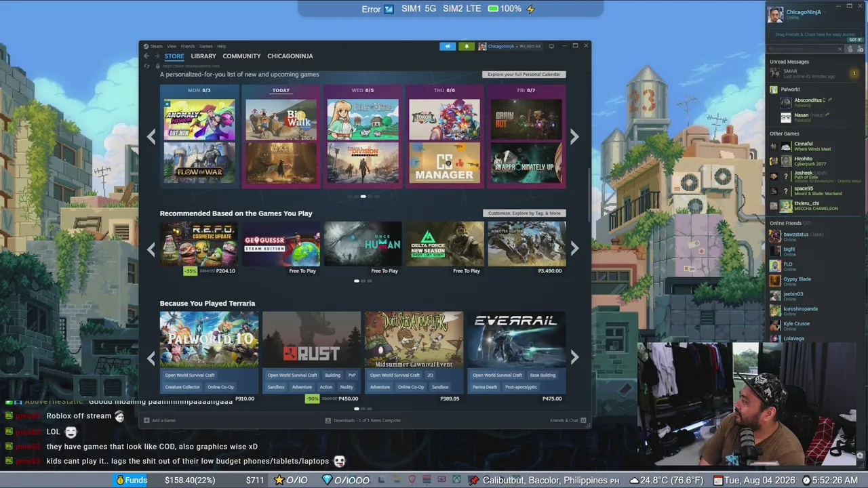Switch to the LIBRARY tab
The image size is (868, 488).
click(x=203, y=56)
